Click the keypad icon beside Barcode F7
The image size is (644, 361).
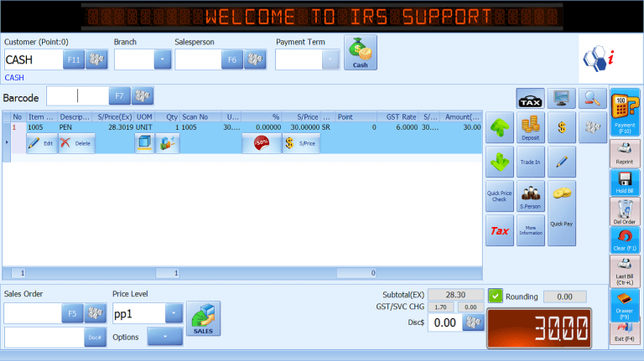click(x=142, y=96)
